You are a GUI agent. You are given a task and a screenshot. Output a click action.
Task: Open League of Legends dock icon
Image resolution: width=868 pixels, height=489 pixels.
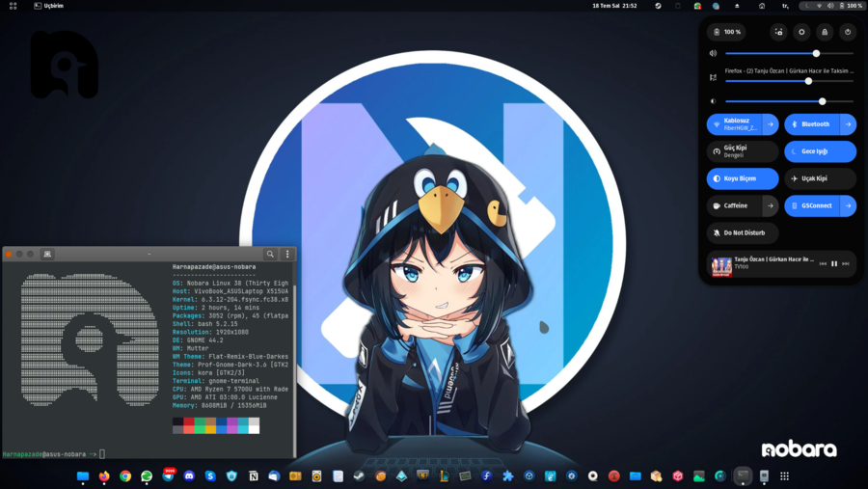coord(444,475)
